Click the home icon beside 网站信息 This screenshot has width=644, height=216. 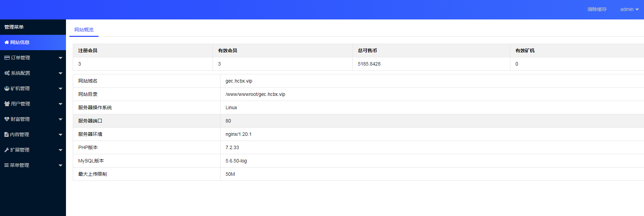pyautogui.click(x=6, y=42)
